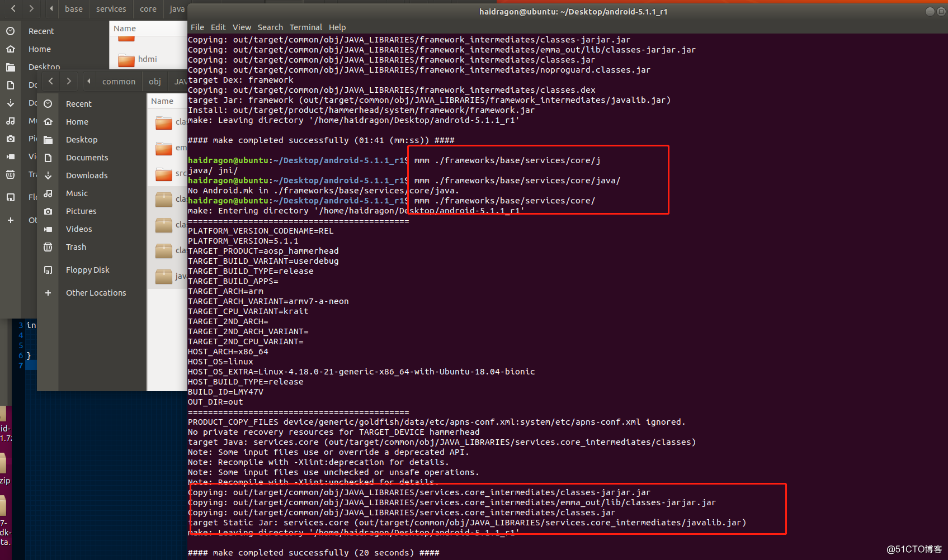This screenshot has height=560, width=948.
Task: Open Trash in front file manager
Action: pos(76,247)
